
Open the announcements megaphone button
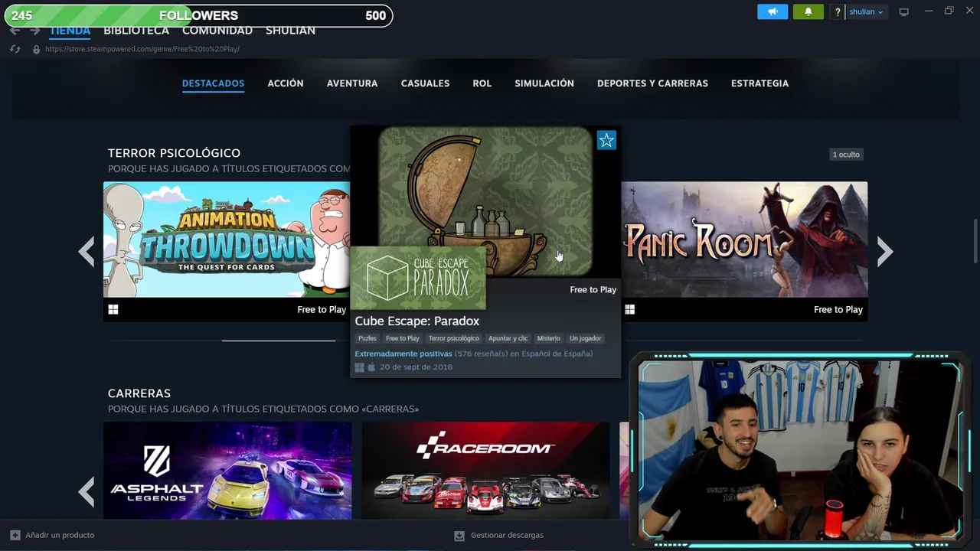pyautogui.click(x=773, y=11)
